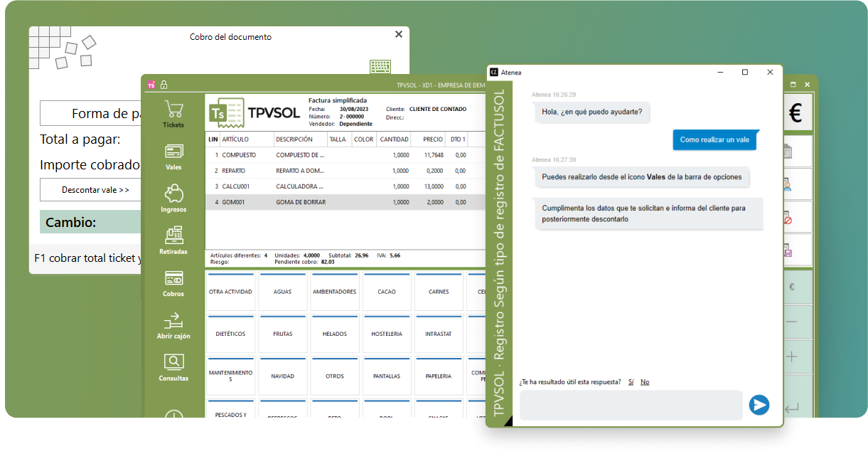
Task: Open the Cobros option in TPVSOL sidebar
Action: pyautogui.click(x=173, y=283)
